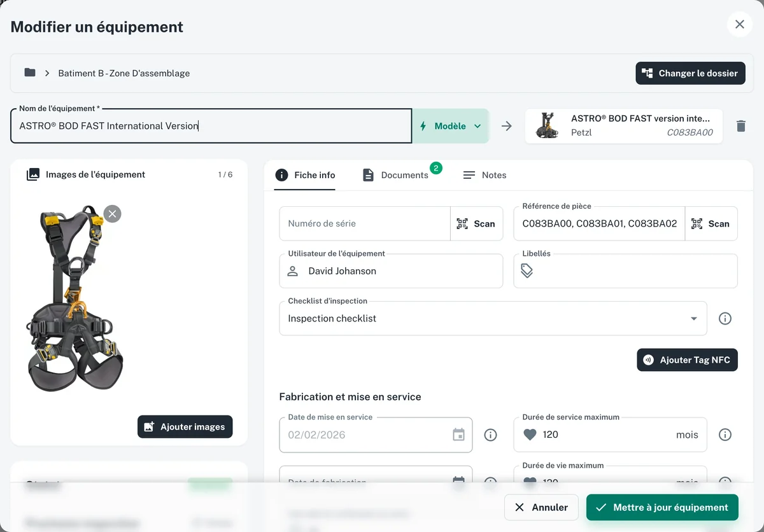The image size is (764, 532).
Task: Click the Ajouter Tag NFC button
Action: (687, 360)
